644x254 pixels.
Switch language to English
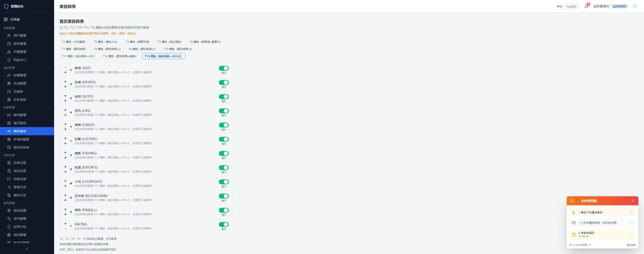click(x=572, y=6)
